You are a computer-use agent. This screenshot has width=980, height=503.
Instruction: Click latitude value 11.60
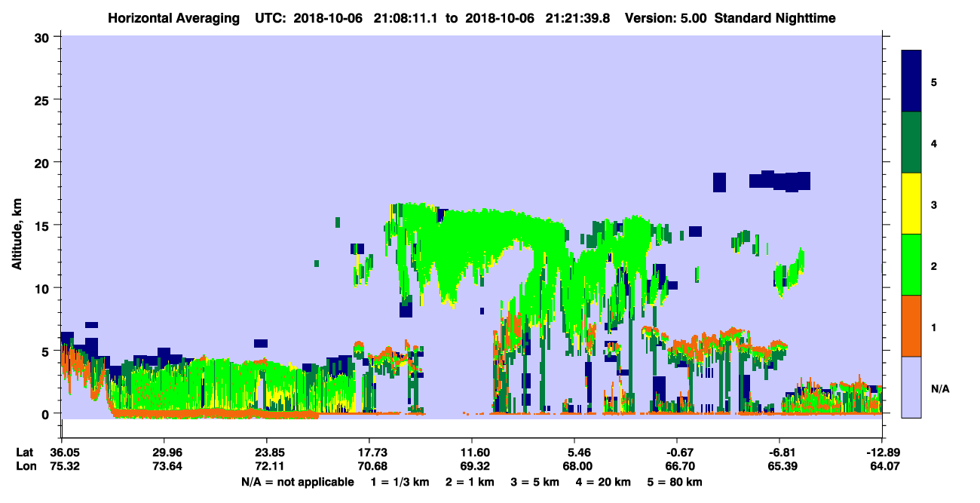(472, 452)
